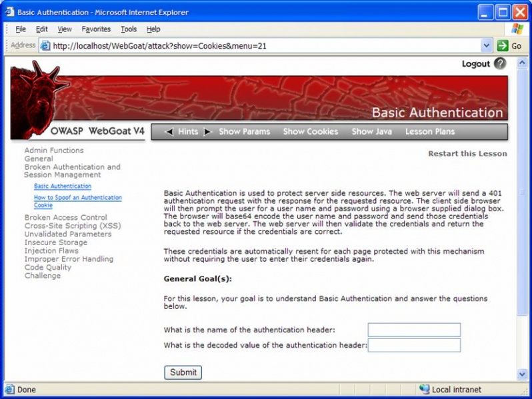Click the Done status bar text

pos(27,390)
